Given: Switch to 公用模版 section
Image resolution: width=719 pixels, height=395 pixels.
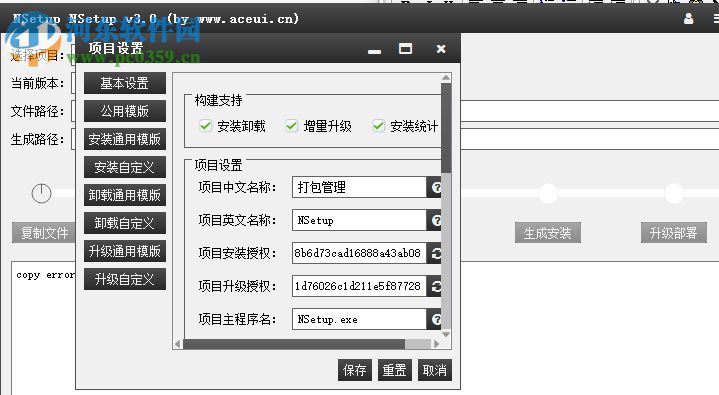Looking at the screenshot, I should pos(125,111).
